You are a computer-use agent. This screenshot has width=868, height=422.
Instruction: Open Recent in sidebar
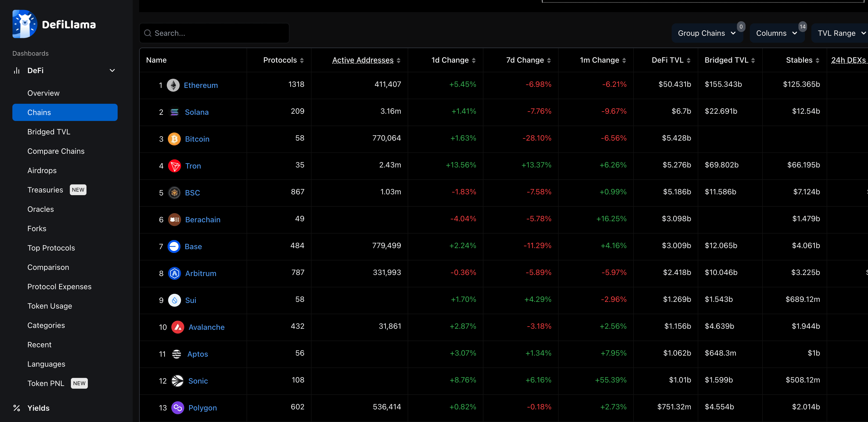pos(39,345)
